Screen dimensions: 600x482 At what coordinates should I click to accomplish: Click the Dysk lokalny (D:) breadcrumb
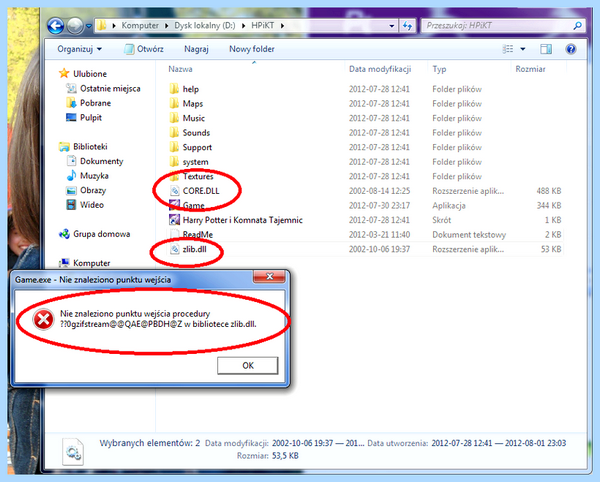click(205, 26)
